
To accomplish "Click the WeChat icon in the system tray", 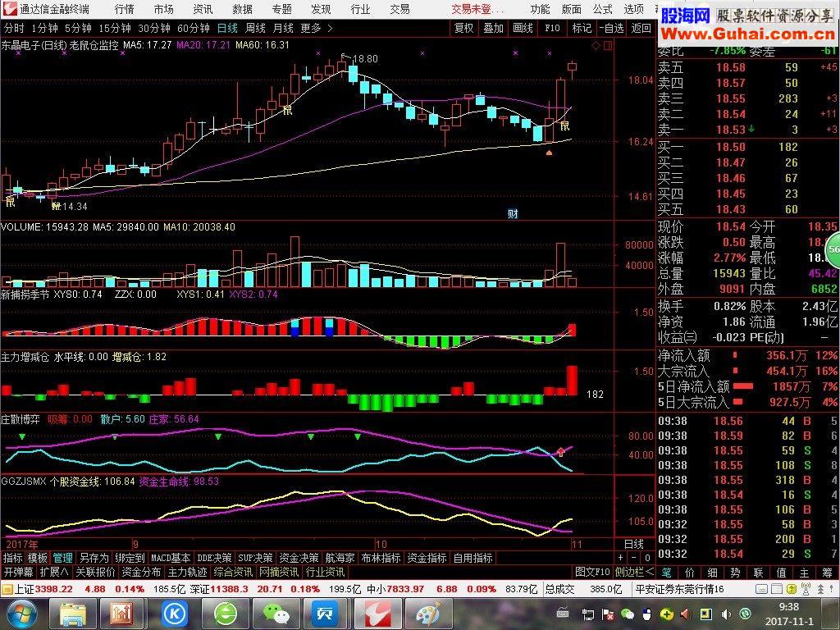I will pos(627,614).
